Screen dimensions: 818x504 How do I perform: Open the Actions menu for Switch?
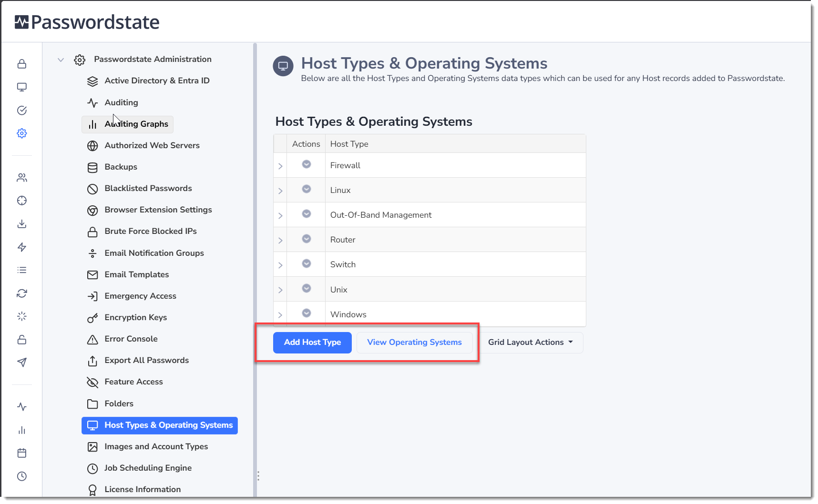click(307, 263)
